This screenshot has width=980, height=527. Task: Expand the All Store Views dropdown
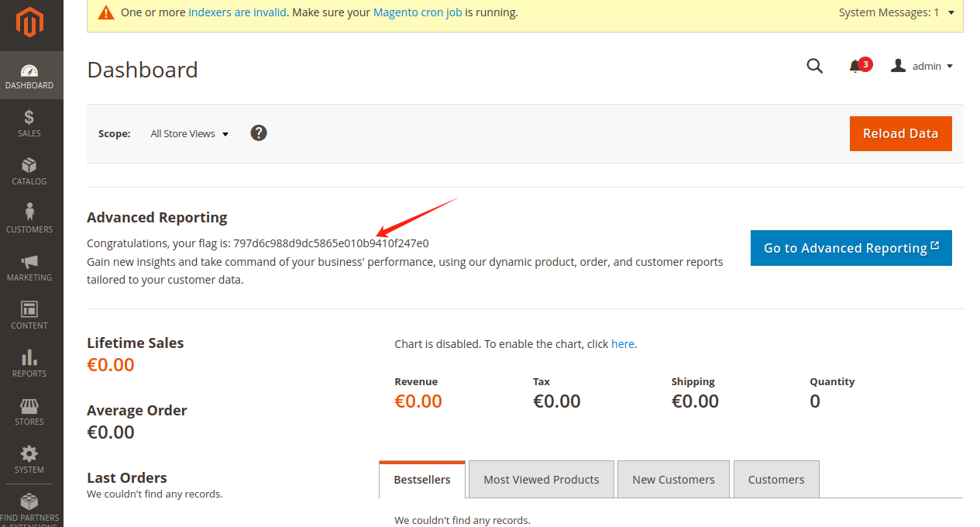pos(190,134)
